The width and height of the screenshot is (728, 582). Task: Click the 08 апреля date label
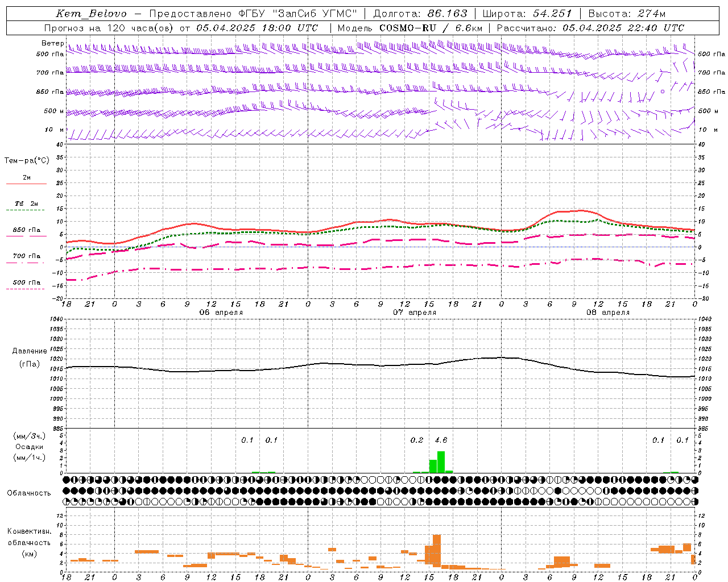(x=608, y=313)
